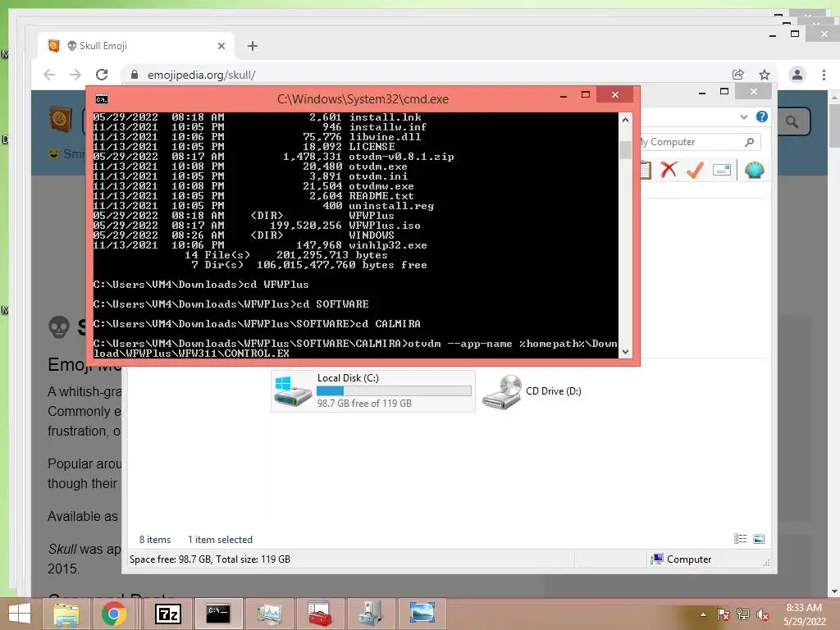Open the red toolbox taskbar icon
840x630 pixels.
(x=320, y=614)
